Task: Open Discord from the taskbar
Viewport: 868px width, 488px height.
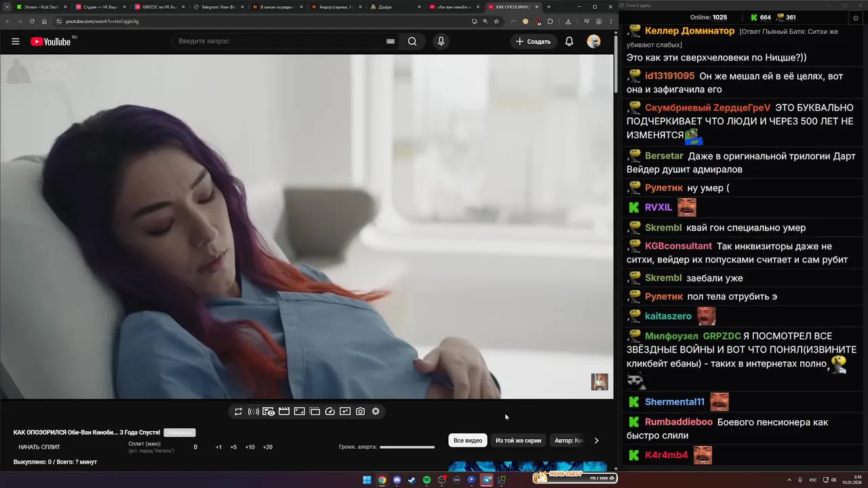Action: point(397,480)
